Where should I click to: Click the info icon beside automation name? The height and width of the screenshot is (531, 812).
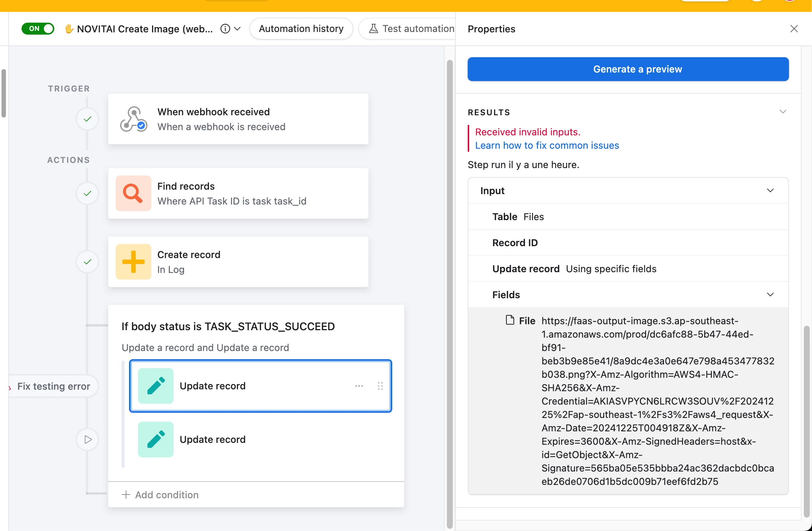point(225,29)
